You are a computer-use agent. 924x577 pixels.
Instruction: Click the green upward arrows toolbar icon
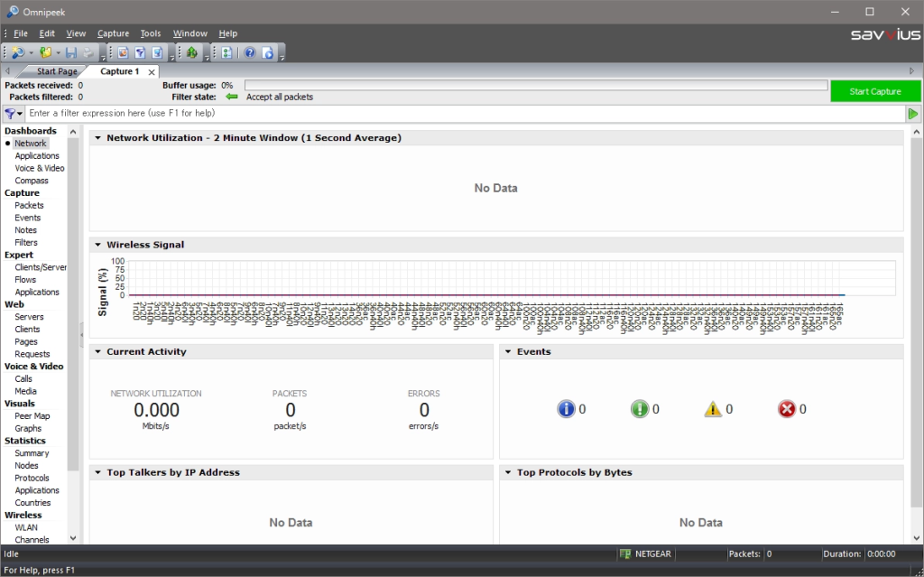point(191,53)
